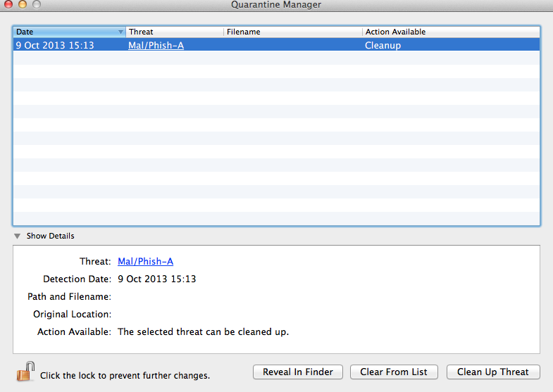Click the red close window button
The image size is (553, 392).
[x=8, y=4]
